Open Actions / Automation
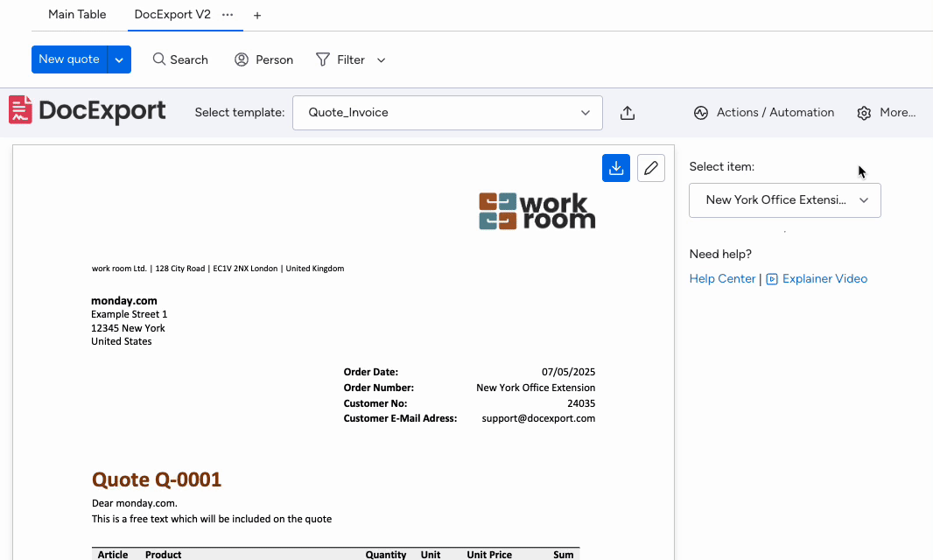Image resolution: width=933 pixels, height=560 pixels. [x=764, y=113]
